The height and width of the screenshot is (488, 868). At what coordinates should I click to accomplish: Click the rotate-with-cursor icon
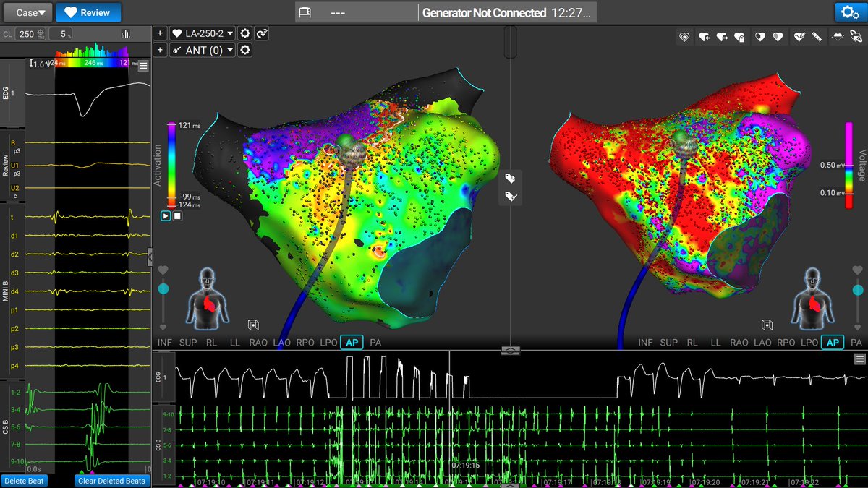click(856, 37)
